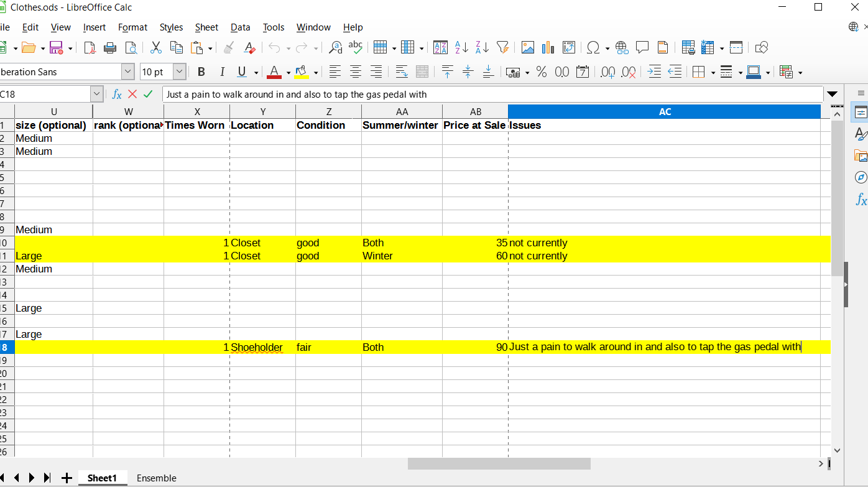
Task: Run the spelling check
Action: tap(356, 47)
